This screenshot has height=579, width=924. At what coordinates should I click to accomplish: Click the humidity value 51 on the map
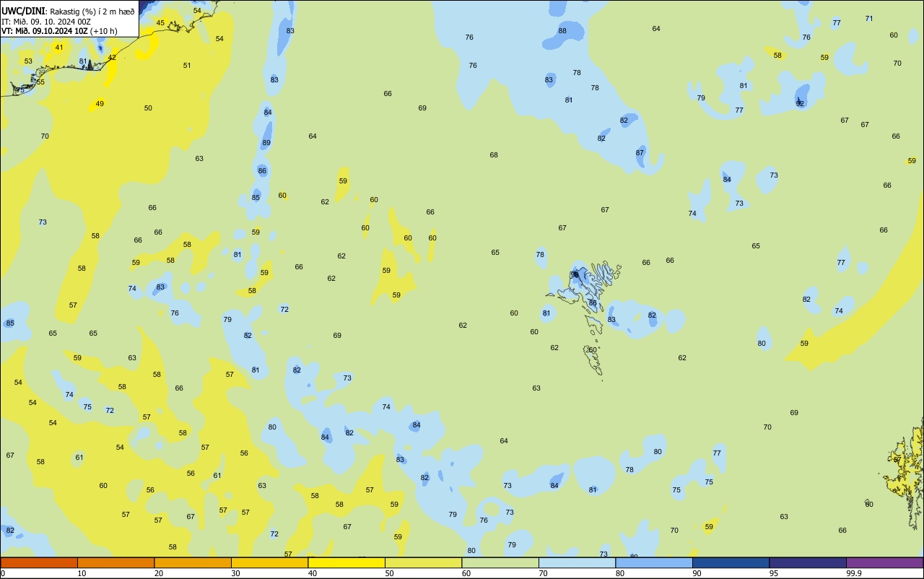[187, 65]
